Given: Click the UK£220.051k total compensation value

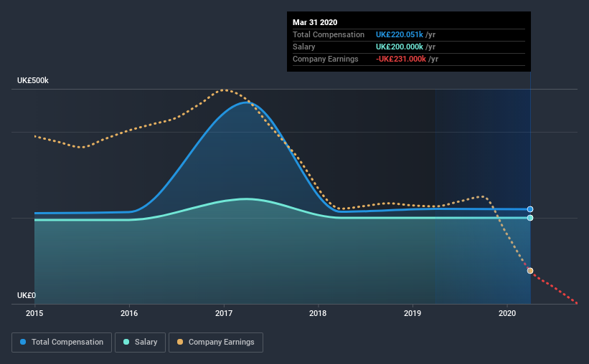Looking at the screenshot, I should coord(400,34).
